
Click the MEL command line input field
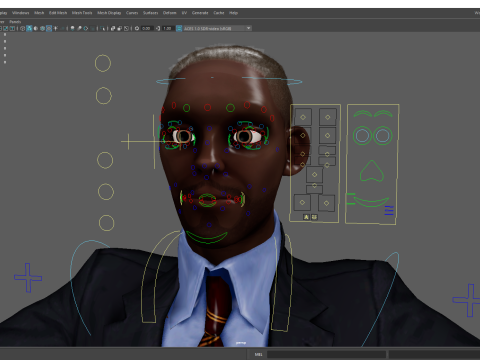(x=326, y=354)
